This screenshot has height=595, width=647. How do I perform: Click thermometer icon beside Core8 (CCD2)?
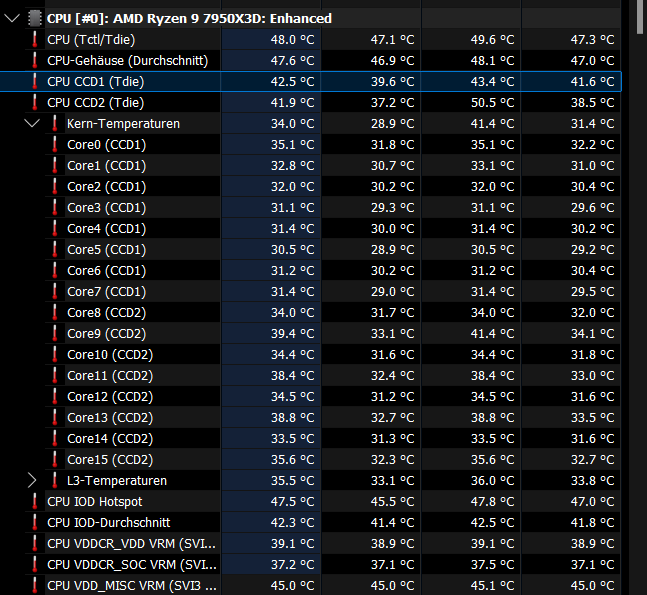click(55, 312)
